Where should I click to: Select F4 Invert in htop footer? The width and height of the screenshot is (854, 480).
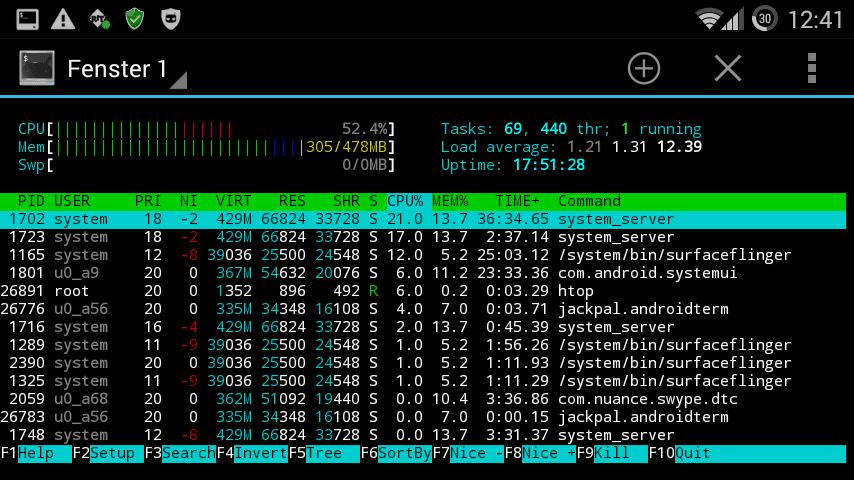point(252,453)
